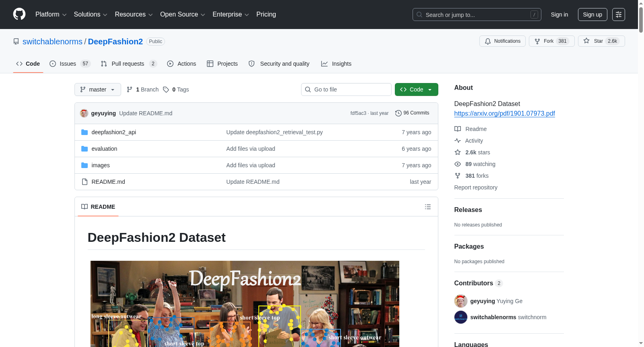Click the deepfashion2_api folder icon

coord(85,132)
